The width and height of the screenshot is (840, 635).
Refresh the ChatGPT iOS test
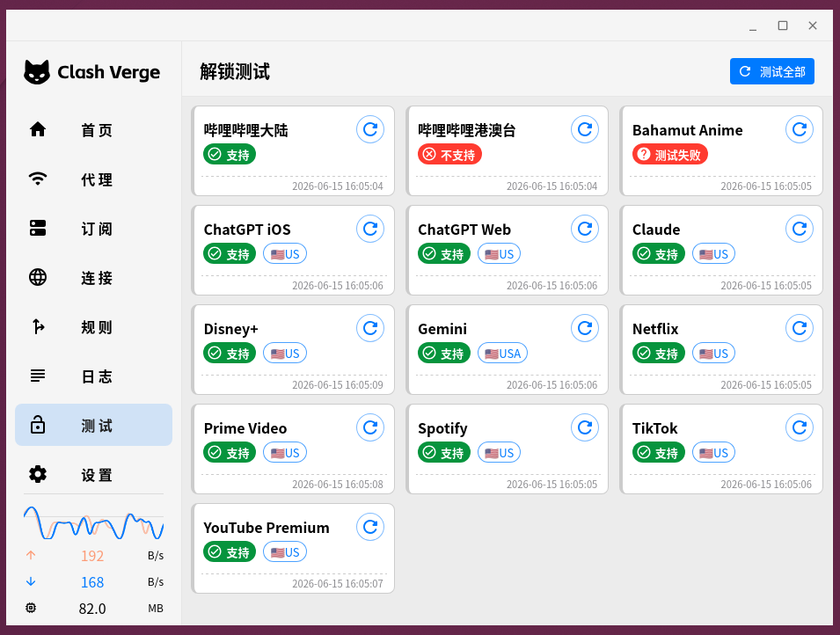(370, 229)
